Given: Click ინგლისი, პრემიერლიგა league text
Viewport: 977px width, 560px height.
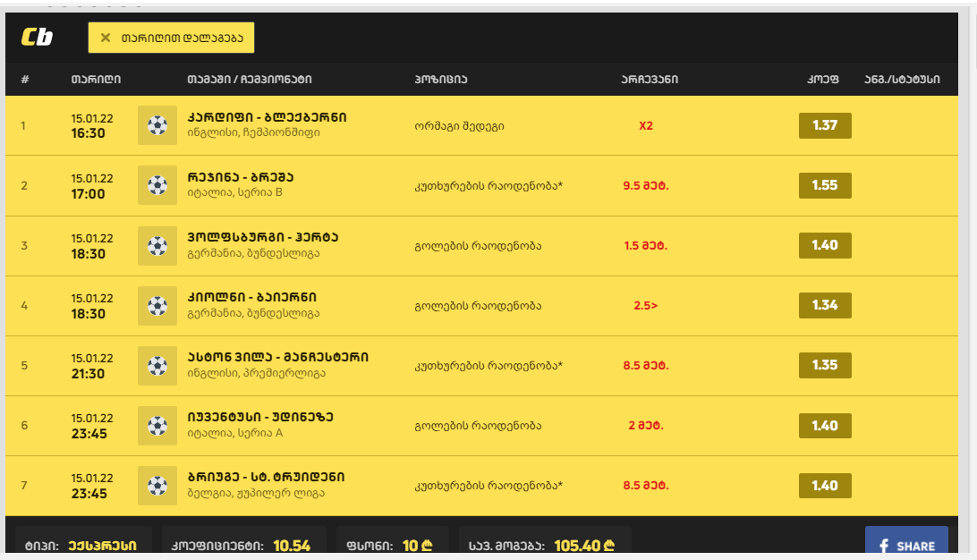Looking at the screenshot, I should [x=256, y=373].
